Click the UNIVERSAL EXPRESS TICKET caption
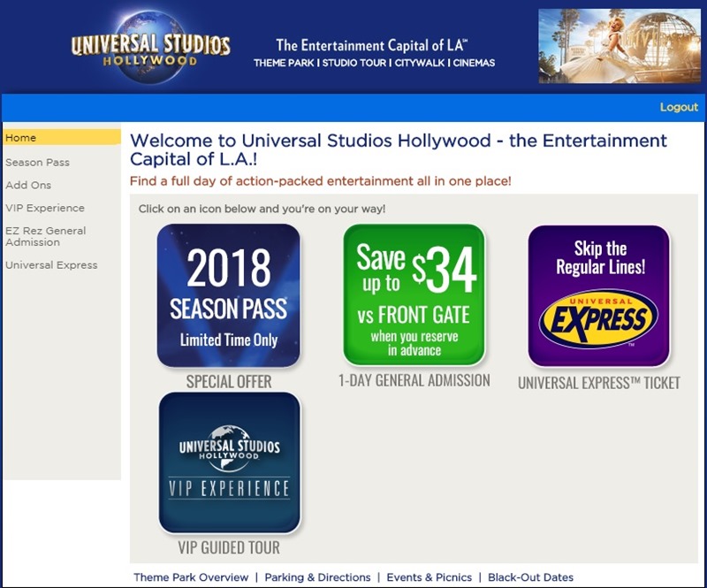The height and width of the screenshot is (588, 707). click(599, 383)
